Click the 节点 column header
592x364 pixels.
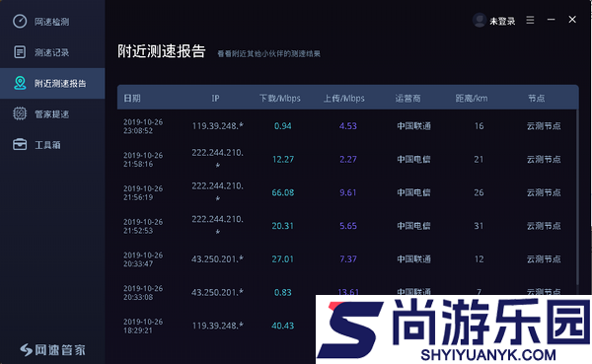click(x=536, y=99)
